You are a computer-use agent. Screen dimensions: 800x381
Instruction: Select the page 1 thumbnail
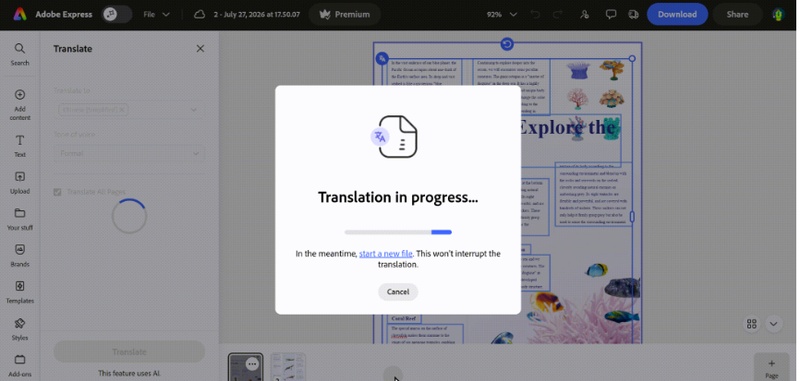point(245,367)
